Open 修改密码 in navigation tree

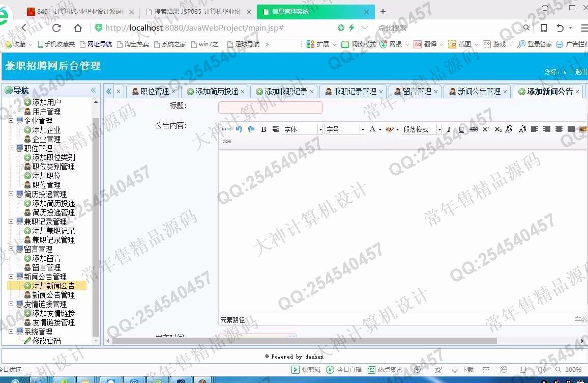[x=46, y=341]
